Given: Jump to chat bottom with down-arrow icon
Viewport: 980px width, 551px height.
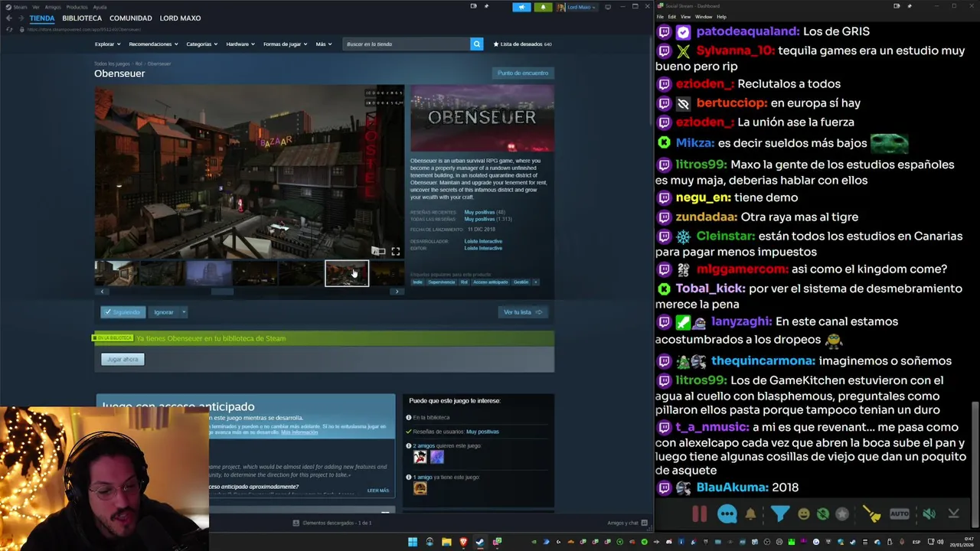Looking at the screenshot, I should coord(953,514).
